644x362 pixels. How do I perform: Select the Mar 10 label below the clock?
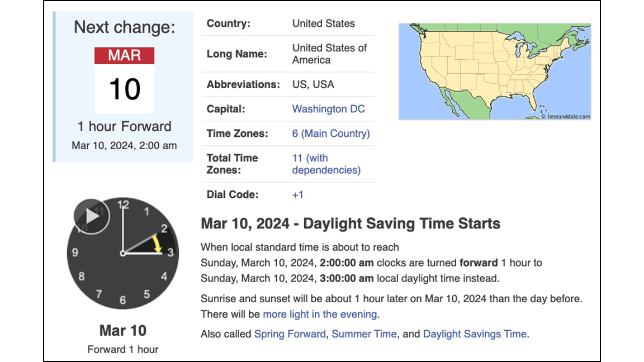122,330
